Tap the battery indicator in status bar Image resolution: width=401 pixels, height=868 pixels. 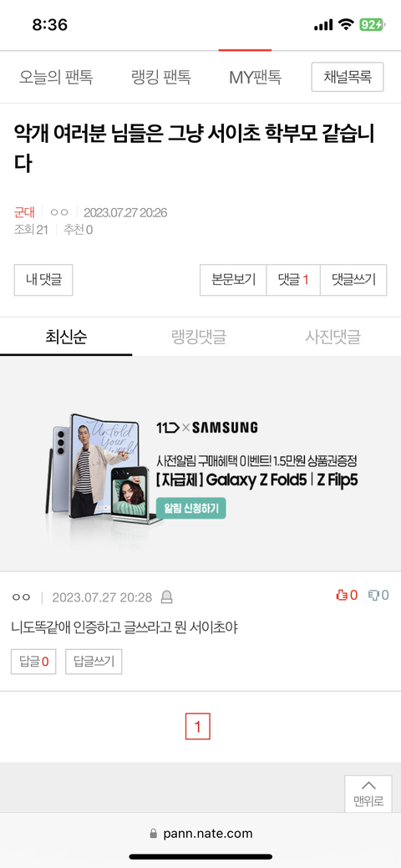[372, 24]
